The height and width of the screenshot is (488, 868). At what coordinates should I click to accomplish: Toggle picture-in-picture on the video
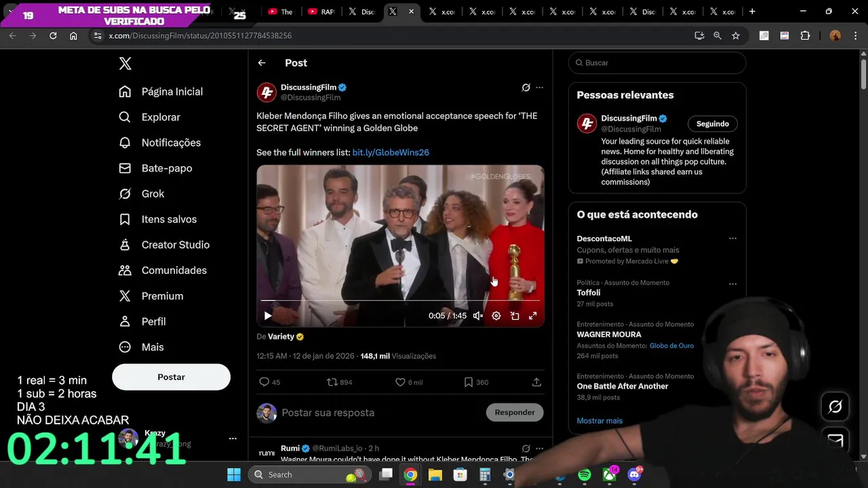(515, 316)
